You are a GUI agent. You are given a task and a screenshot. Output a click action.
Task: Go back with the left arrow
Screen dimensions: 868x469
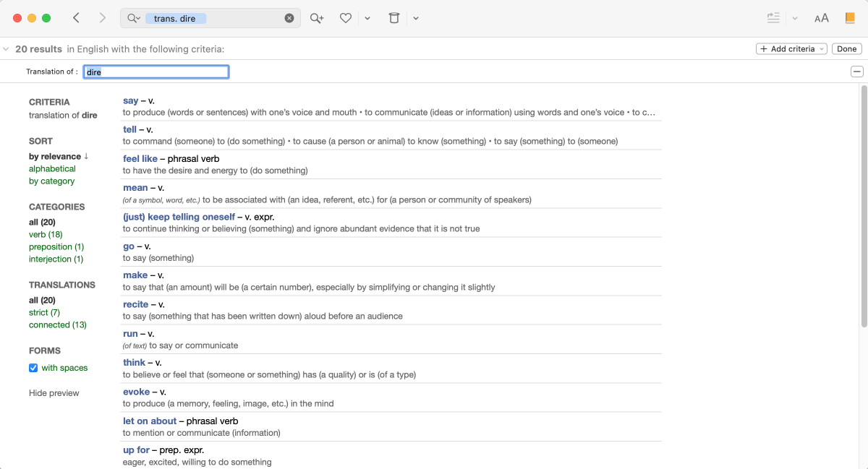76,18
